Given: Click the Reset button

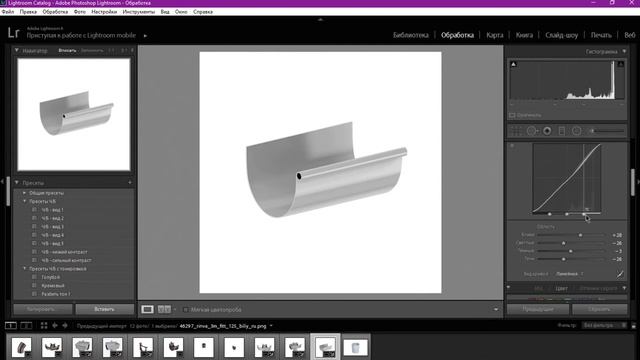Looking at the screenshot, I should (x=600, y=309).
